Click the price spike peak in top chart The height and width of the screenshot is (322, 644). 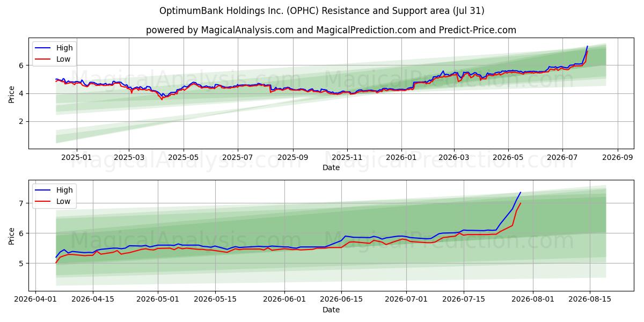pyautogui.click(x=587, y=46)
